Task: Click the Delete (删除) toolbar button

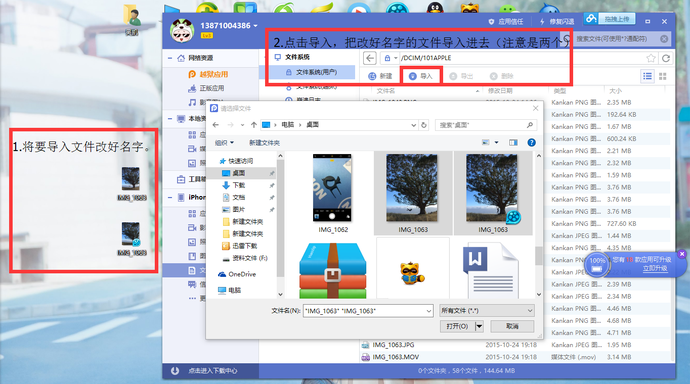Action: pyautogui.click(x=502, y=76)
